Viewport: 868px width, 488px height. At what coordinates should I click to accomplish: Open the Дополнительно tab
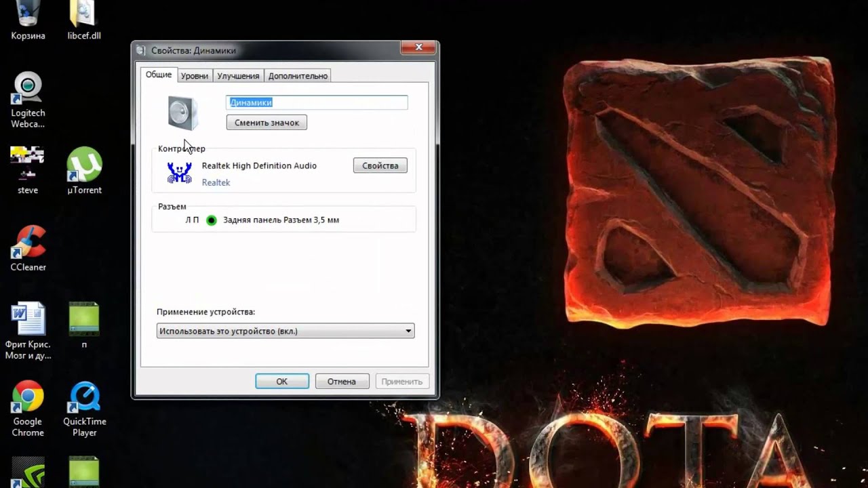(298, 76)
